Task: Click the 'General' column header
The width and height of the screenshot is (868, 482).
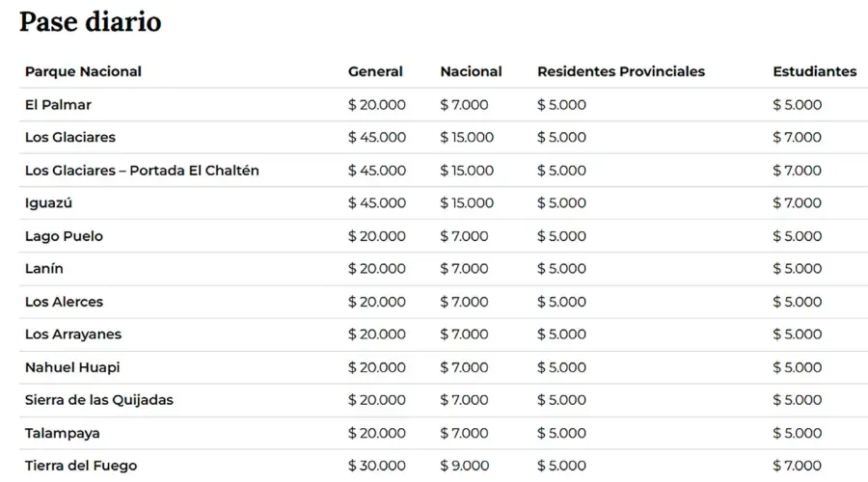Action: [375, 71]
